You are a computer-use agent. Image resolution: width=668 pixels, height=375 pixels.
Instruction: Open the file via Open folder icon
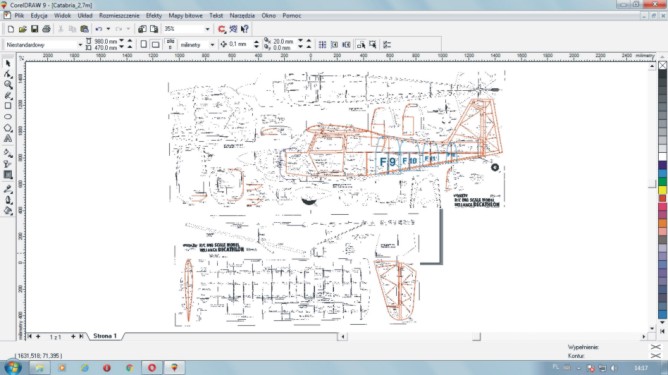(22, 29)
